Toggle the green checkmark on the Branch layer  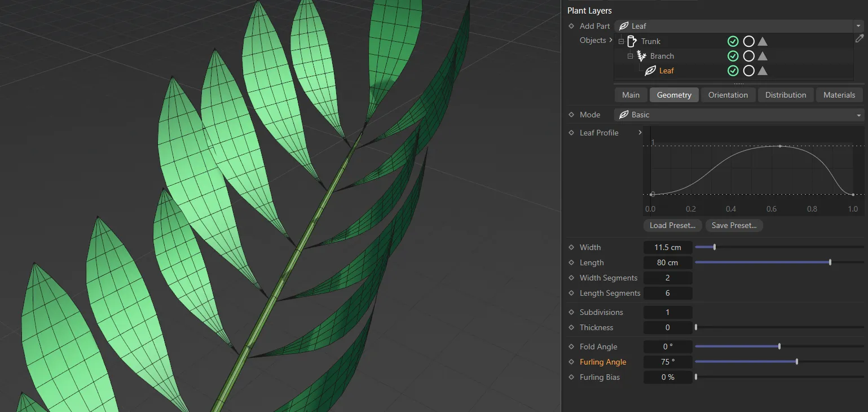tap(733, 55)
